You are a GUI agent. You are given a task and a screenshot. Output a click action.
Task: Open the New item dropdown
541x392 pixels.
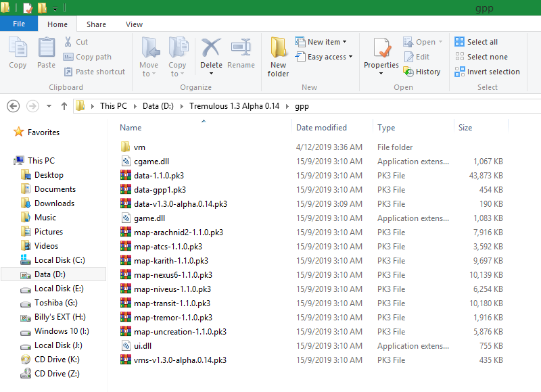click(x=321, y=42)
